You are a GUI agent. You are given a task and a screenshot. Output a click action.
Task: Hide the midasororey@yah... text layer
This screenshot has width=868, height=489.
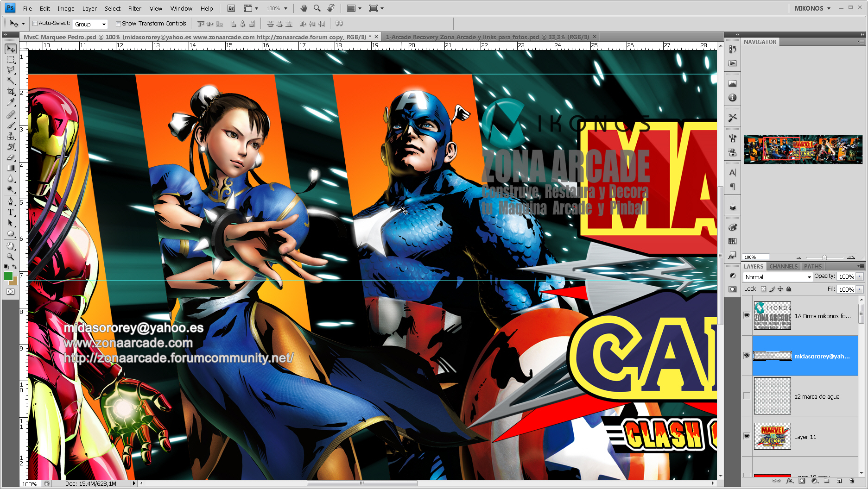pyautogui.click(x=747, y=356)
